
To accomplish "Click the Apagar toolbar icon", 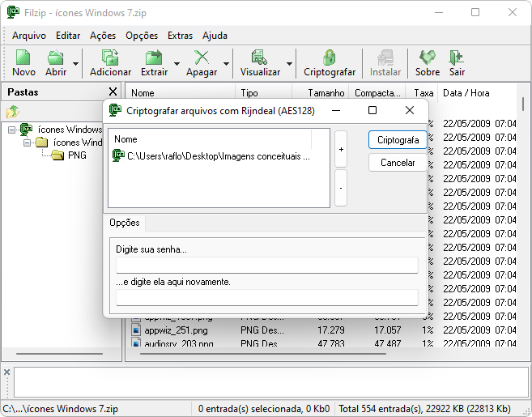I will click(x=202, y=63).
